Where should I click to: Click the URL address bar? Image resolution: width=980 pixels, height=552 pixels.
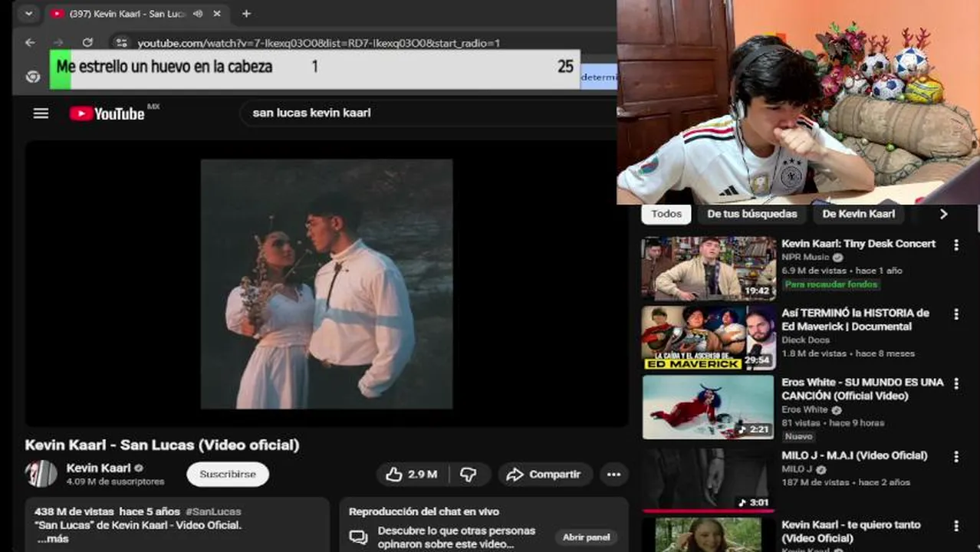318,43
